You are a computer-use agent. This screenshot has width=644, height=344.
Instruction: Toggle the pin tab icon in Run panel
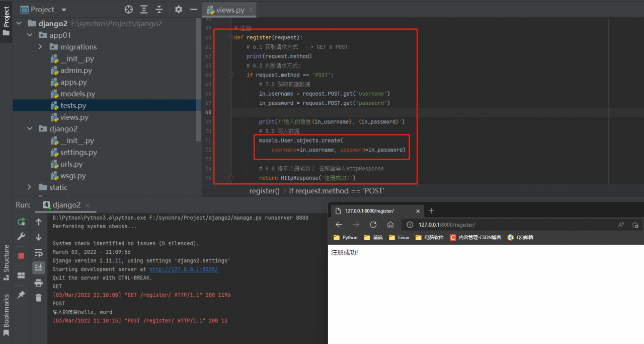click(21, 295)
